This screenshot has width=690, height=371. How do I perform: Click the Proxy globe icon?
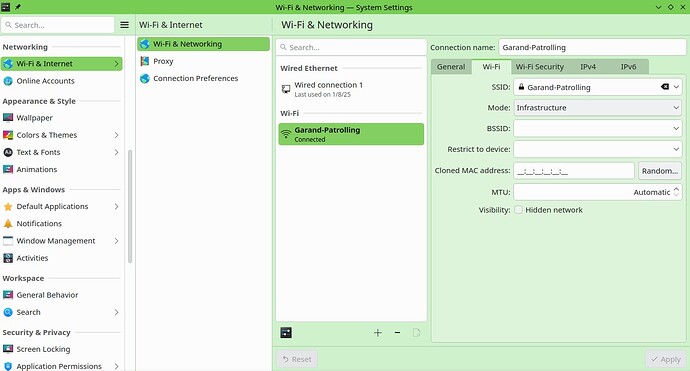click(x=145, y=61)
